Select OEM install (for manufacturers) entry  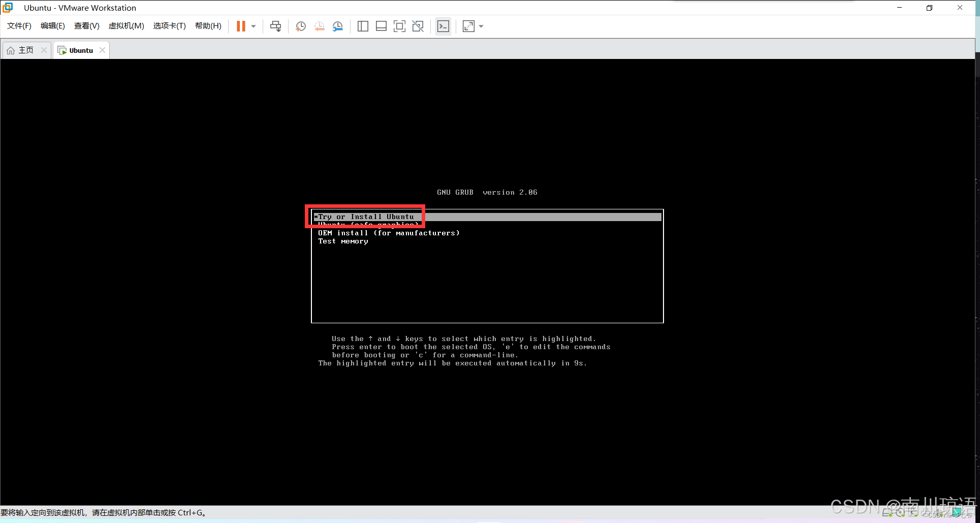click(x=389, y=233)
